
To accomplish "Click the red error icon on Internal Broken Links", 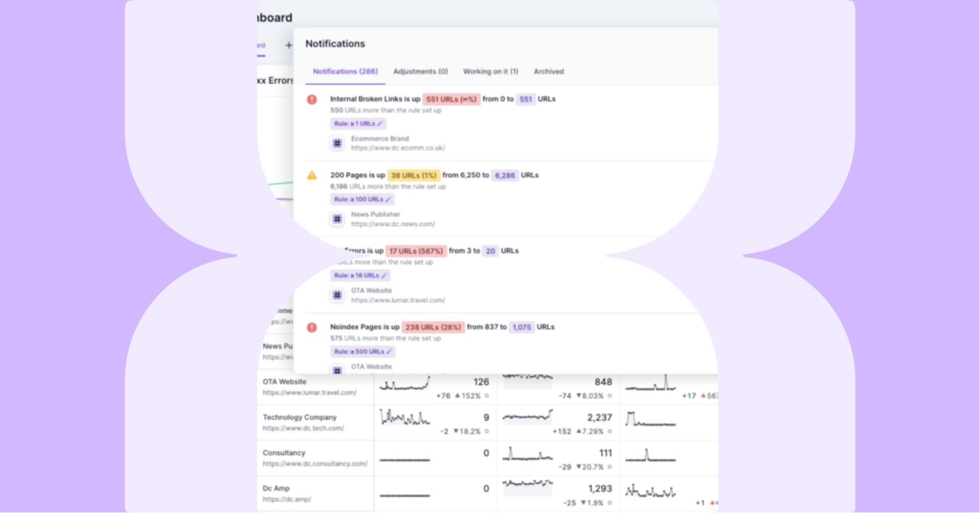I will (312, 100).
